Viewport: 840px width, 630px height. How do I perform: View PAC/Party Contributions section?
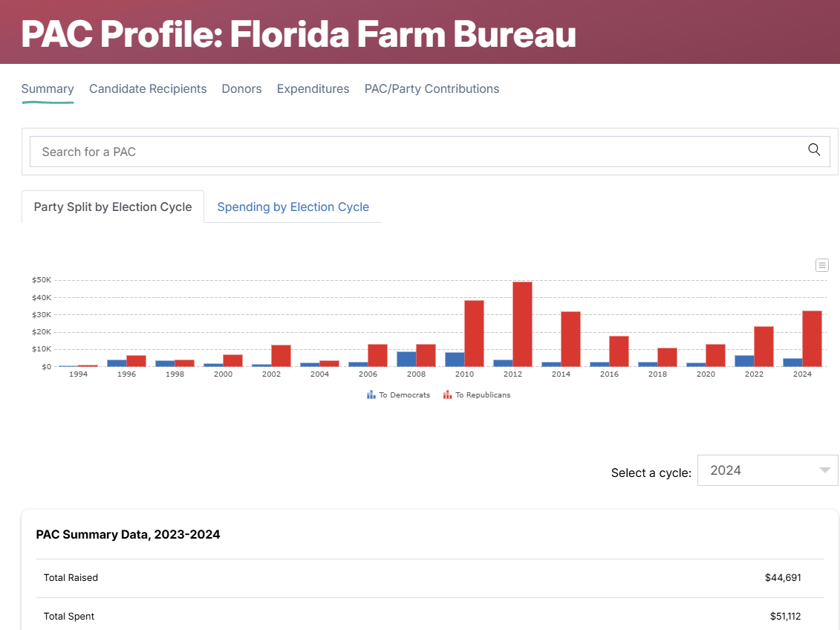432,89
